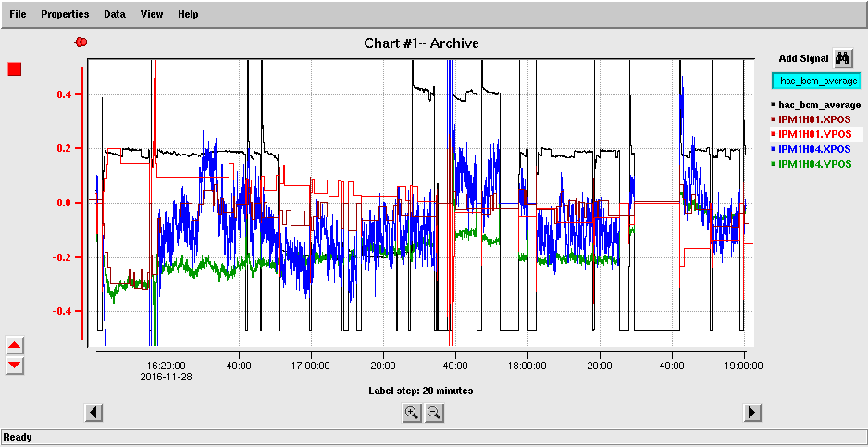The height and width of the screenshot is (447, 868).
Task: Shift axis down with red down arrow
Action: coord(15,364)
